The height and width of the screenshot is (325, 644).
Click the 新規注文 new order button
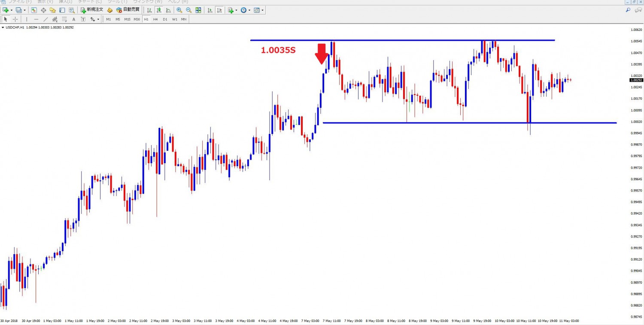[x=91, y=10]
